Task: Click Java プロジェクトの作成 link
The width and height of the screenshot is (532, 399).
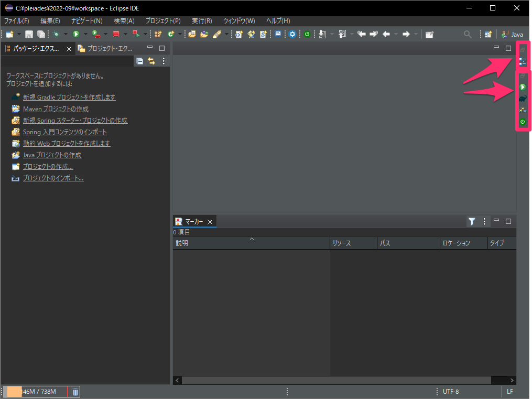Action: tap(52, 155)
